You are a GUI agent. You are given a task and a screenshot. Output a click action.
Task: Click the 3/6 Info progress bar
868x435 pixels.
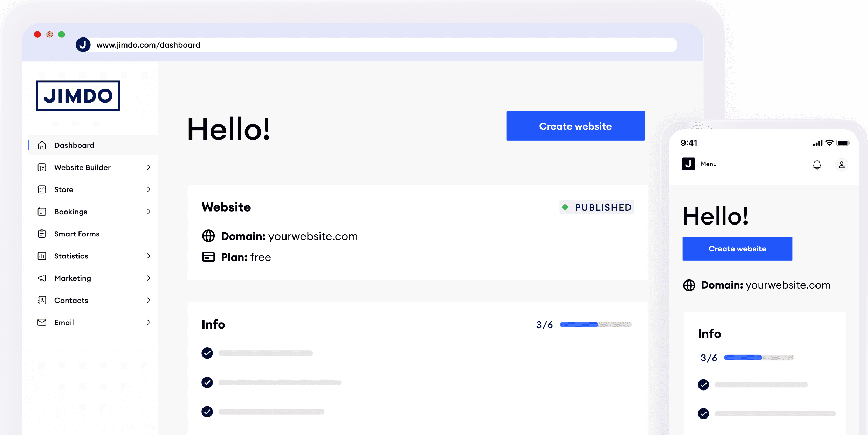[595, 325]
